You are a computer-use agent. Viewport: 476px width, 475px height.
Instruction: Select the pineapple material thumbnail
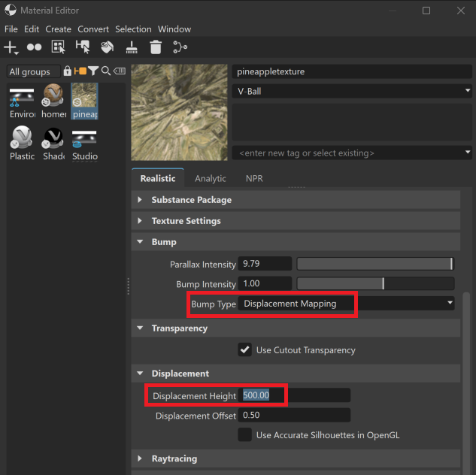coord(85,101)
